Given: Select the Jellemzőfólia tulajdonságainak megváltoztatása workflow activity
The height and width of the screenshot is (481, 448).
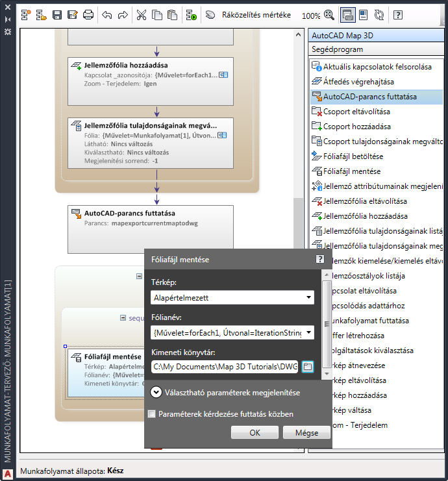Looking at the screenshot, I should 151,143.
